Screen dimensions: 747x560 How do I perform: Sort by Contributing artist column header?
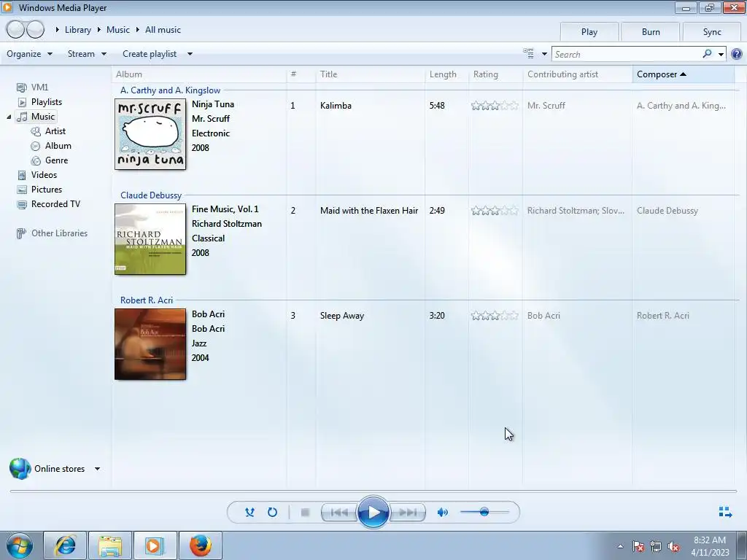[578, 74]
